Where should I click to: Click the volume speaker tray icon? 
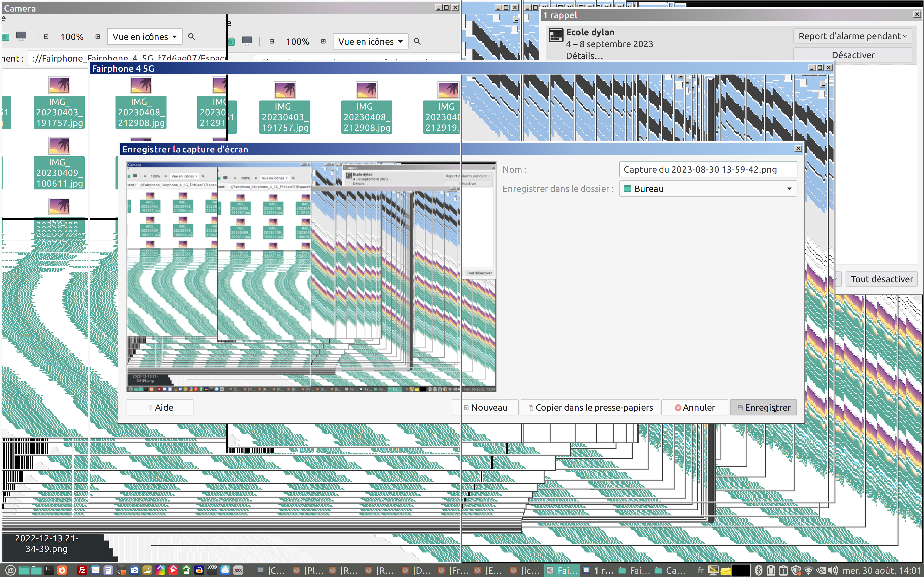click(x=833, y=570)
